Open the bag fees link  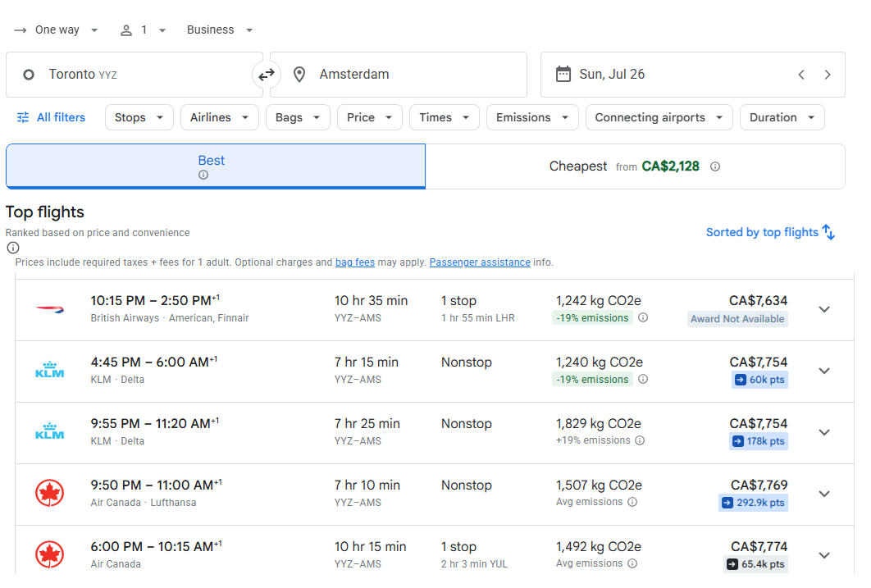click(355, 262)
